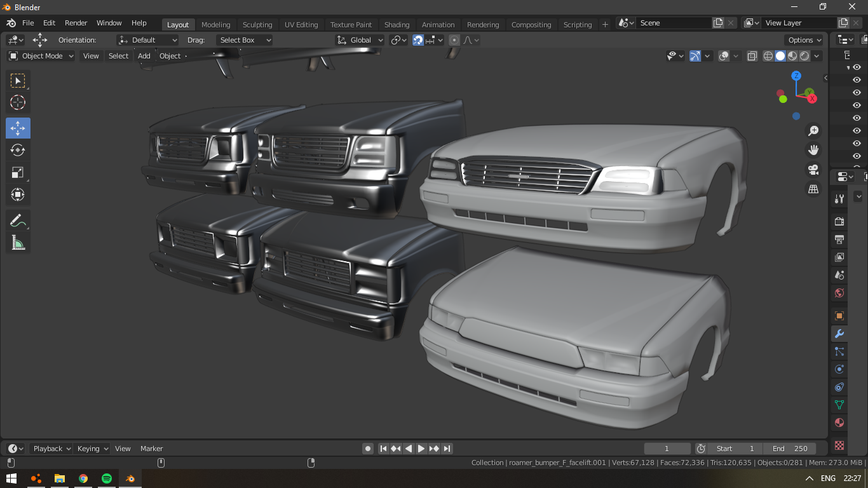
Task: Open the Render menu
Action: [76, 23]
